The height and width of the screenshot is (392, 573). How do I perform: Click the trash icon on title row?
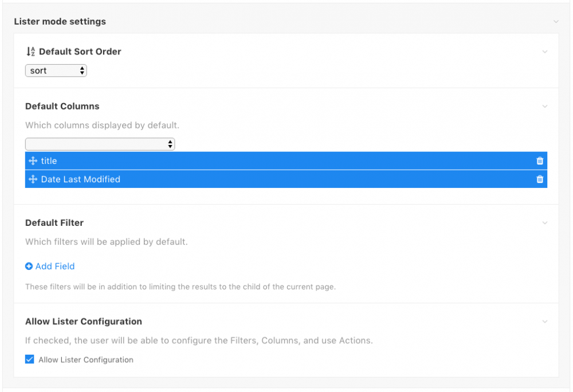click(x=539, y=161)
